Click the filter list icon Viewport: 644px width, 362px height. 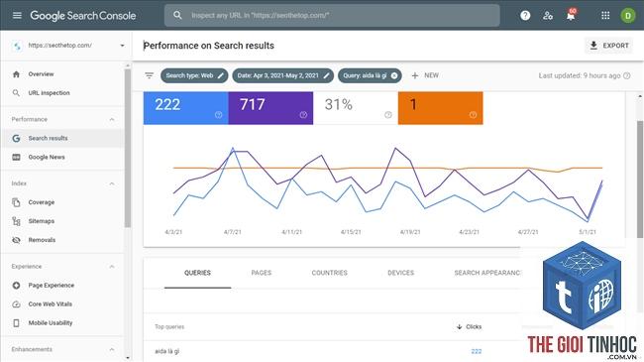pyautogui.click(x=149, y=75)
